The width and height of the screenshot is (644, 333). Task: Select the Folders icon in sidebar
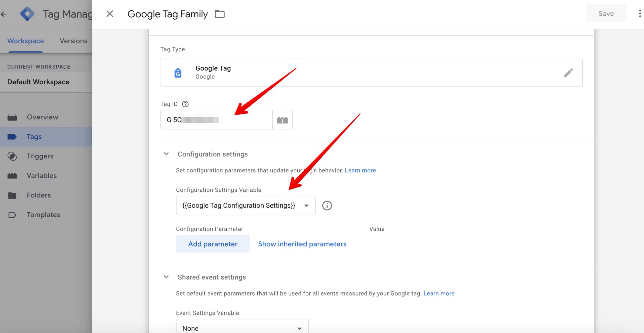(x=12, y=195)
